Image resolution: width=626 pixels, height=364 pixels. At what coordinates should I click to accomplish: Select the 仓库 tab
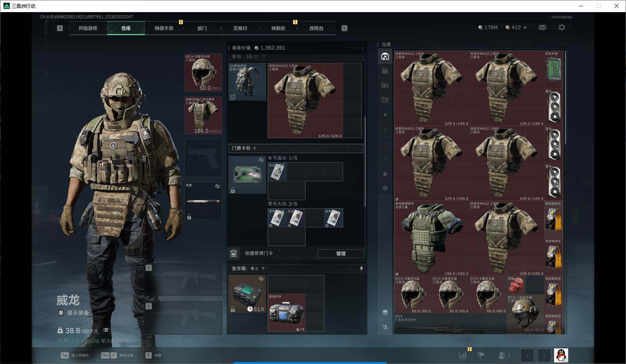pyautogui.click(x=126, y=28)
